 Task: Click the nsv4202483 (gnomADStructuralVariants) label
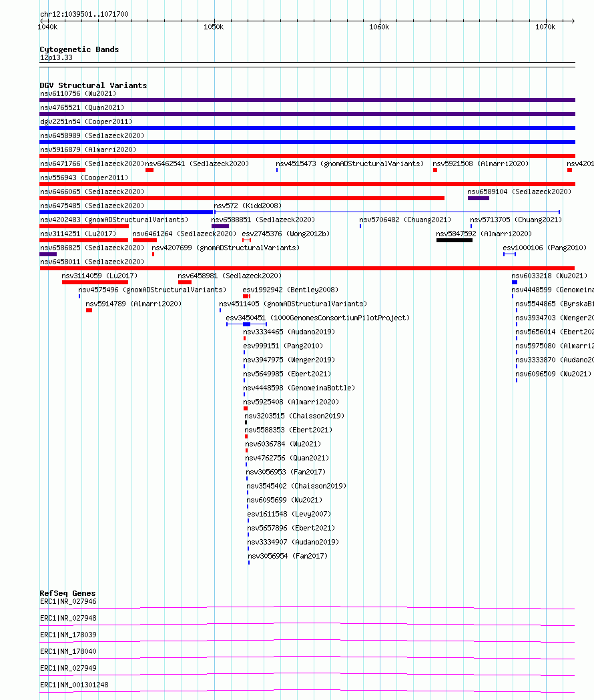[x=114, y=220]
